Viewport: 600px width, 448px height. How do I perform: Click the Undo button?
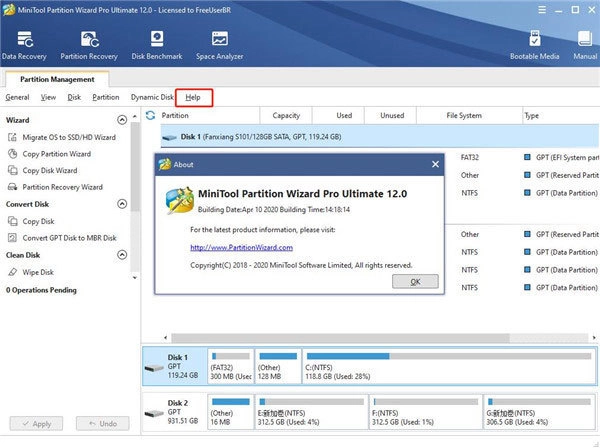103,424
